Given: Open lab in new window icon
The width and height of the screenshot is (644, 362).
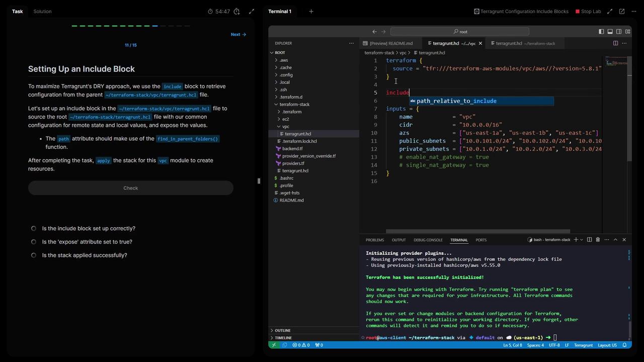Looking at the screenshot, I should (x=622, y=12).
